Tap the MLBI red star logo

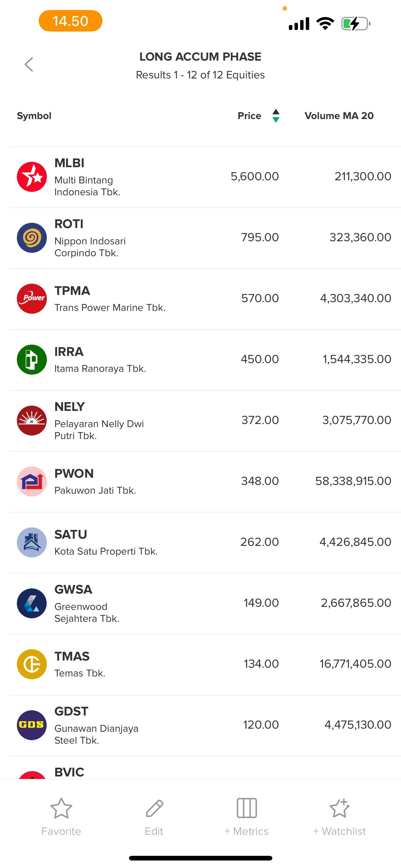32,177
